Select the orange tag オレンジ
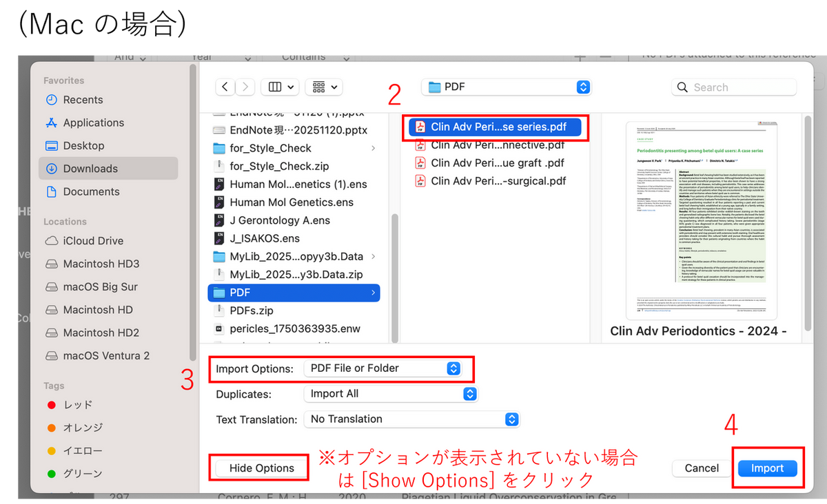The image size is (827, 504). point(82,428)
